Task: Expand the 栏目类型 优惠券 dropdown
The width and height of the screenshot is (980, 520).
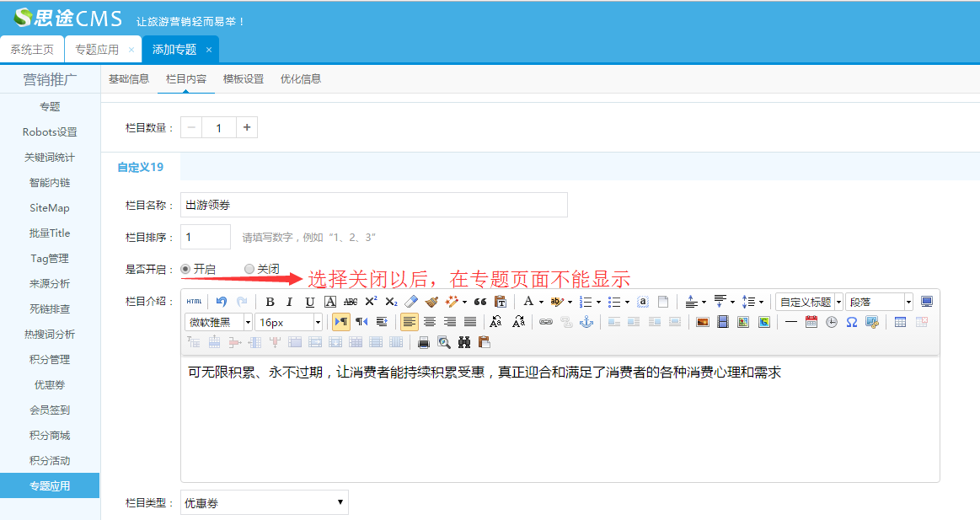Action: tap(264, 503)
